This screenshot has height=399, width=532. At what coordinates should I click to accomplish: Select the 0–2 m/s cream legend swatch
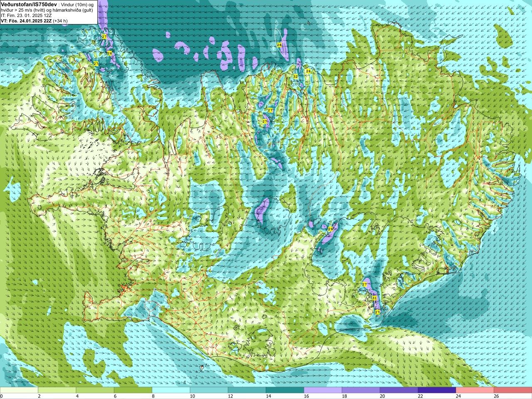coord(19,391)
